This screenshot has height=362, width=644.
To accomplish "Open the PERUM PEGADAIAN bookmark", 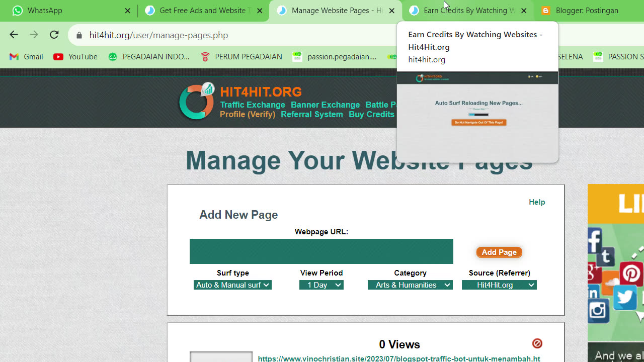I will 241,57.
